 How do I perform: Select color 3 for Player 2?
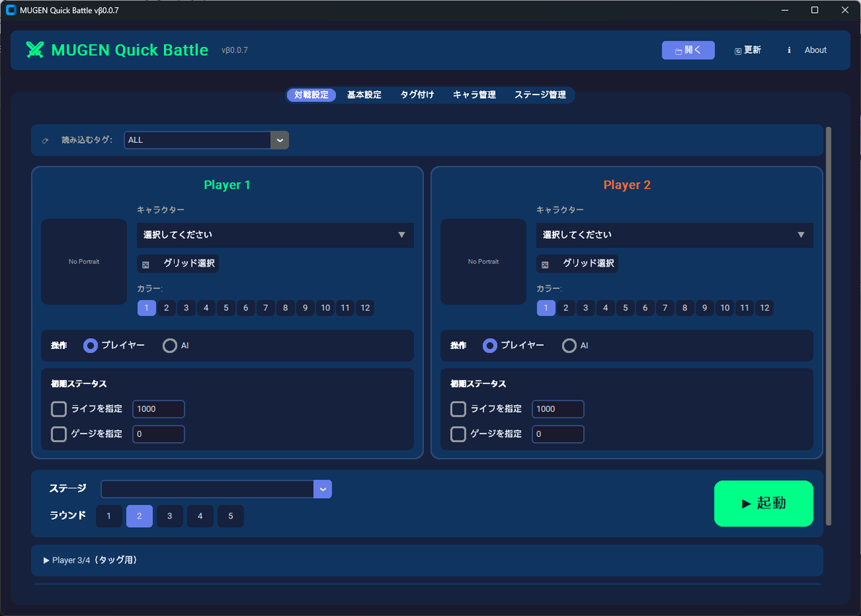(x=585, y=308)
